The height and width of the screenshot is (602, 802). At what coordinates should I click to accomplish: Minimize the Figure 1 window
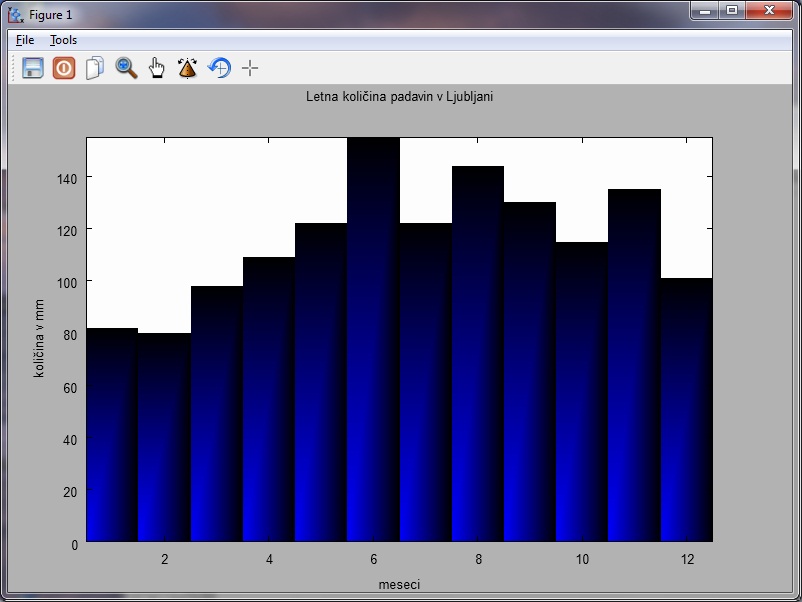[x=705, y=11]
